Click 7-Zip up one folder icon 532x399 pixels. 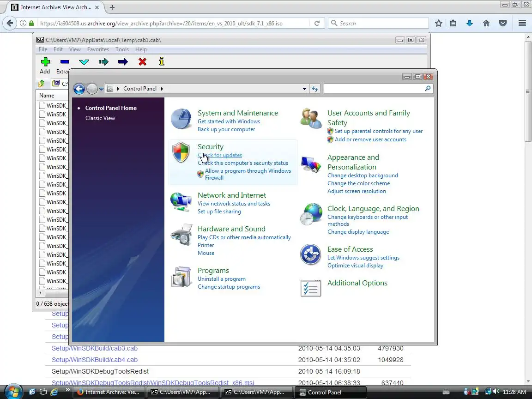(x=42, y=84)
